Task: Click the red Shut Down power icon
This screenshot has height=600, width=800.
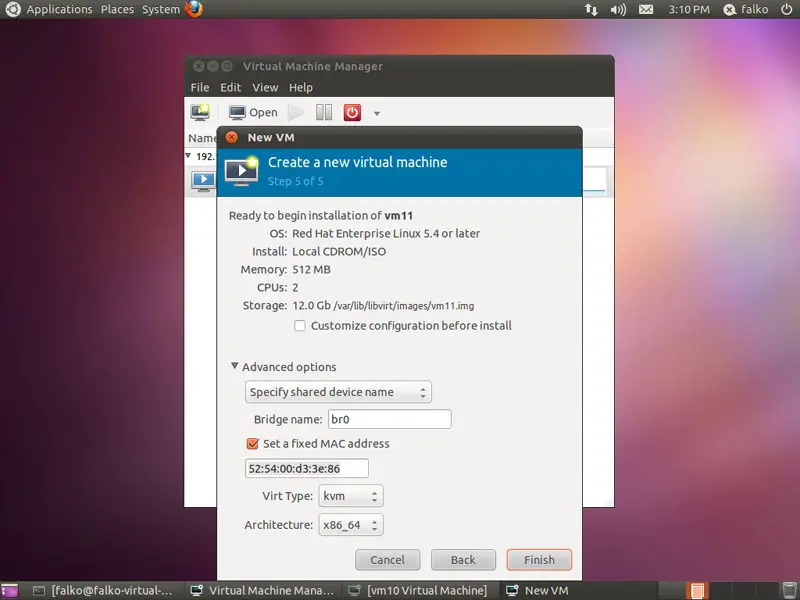Action: click(x=352, y=112)
